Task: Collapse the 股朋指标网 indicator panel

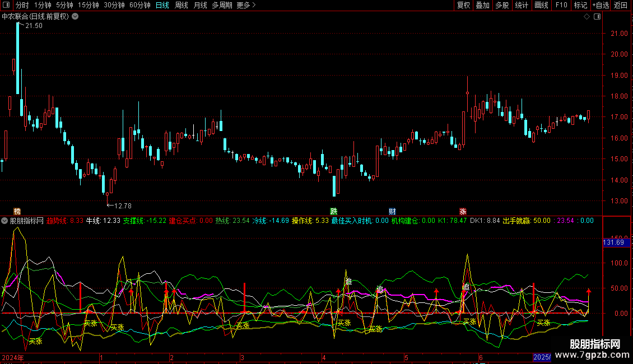Action: pos(4,221)
